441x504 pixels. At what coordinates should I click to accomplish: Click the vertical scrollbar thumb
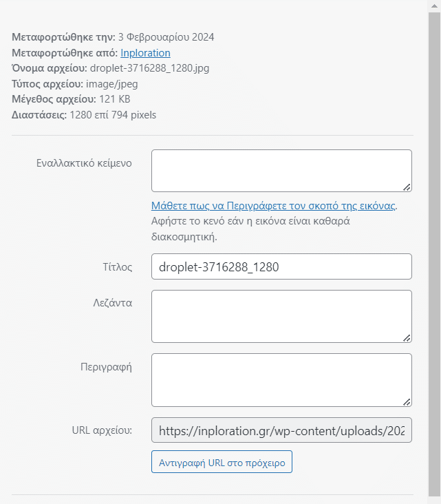coord(434,254)
